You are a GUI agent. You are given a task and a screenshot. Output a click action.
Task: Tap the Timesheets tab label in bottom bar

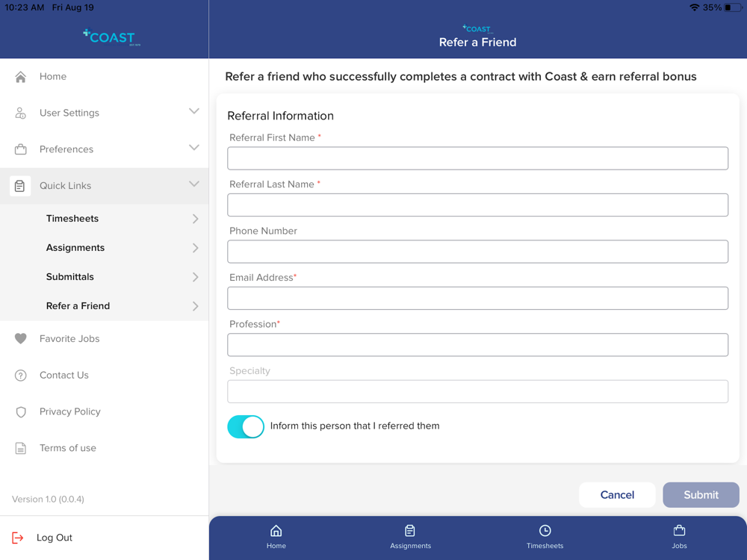(x=545, y=546)
